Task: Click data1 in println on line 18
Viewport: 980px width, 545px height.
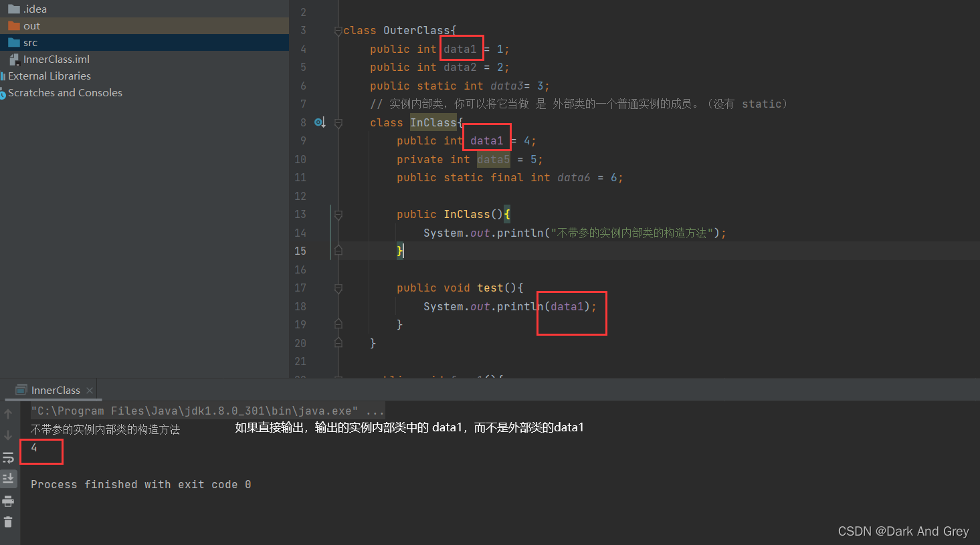Action: 567,306
